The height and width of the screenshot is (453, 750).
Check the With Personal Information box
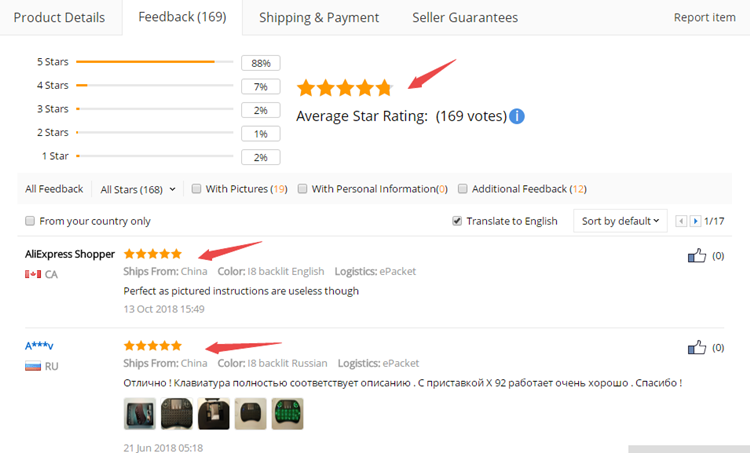tap(302, 188)
